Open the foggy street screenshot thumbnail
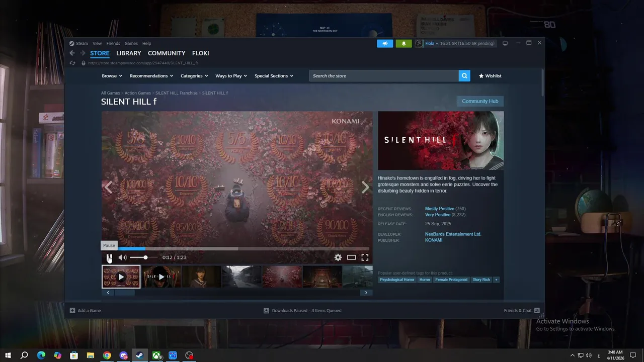This screenshot has height=362, width=644. pyautogui.click(x=242, y=277)
